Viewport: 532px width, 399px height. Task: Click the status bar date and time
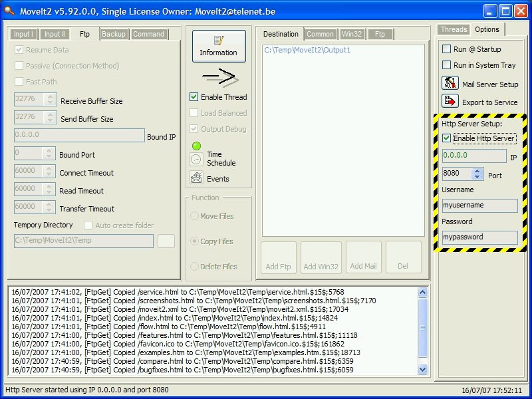coord(491,390)
